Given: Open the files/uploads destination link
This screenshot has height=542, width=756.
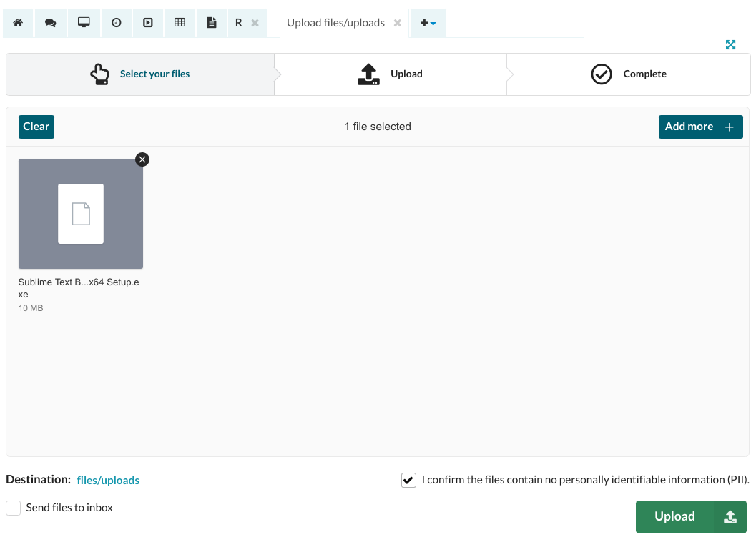Looking at the screenshot, I should click(108, 481).
